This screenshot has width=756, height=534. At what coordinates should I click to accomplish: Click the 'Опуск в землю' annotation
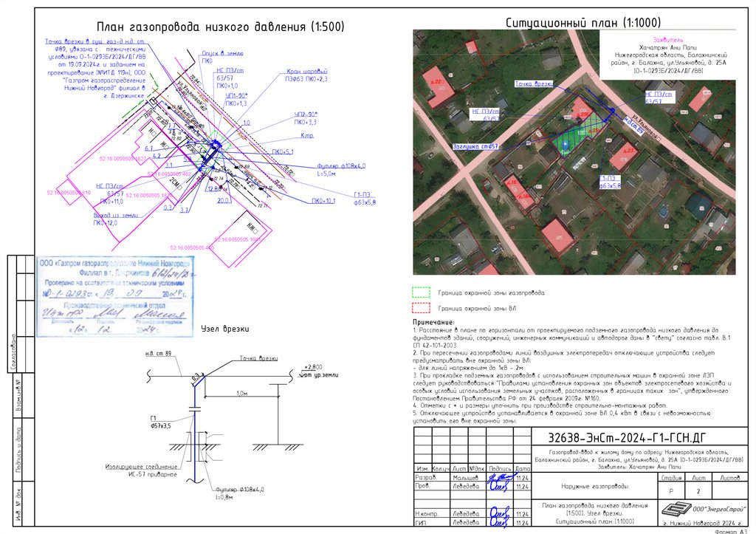222,53
